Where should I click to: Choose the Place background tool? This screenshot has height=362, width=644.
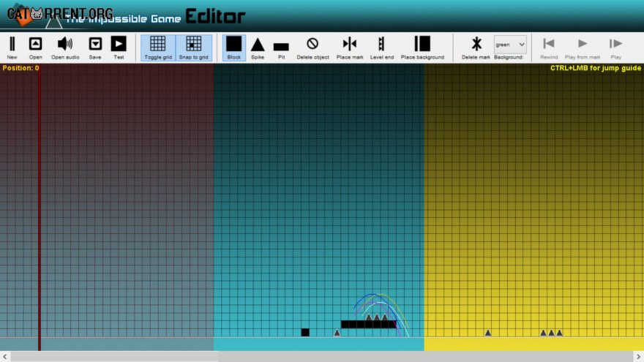coord(422,48)
